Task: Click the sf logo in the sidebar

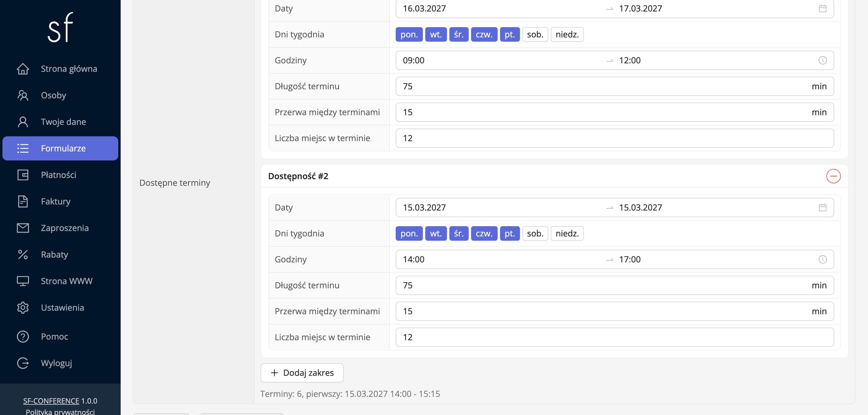Action: point(60,27)
